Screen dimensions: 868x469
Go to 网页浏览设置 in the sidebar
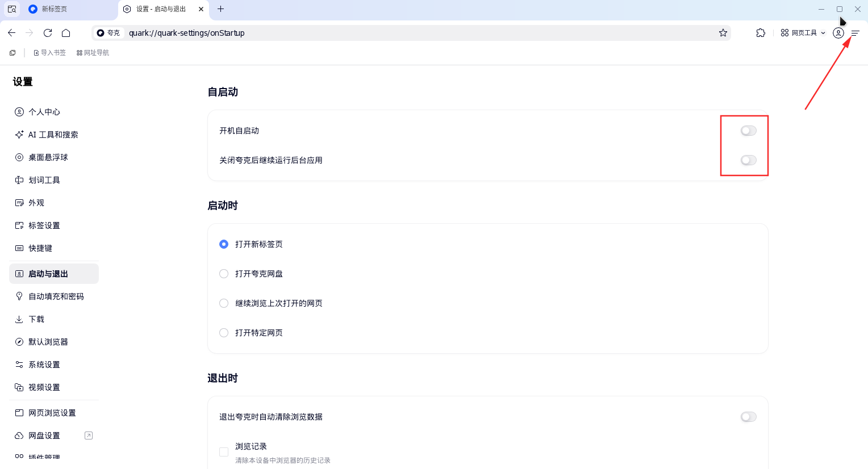tap(54, 413)
